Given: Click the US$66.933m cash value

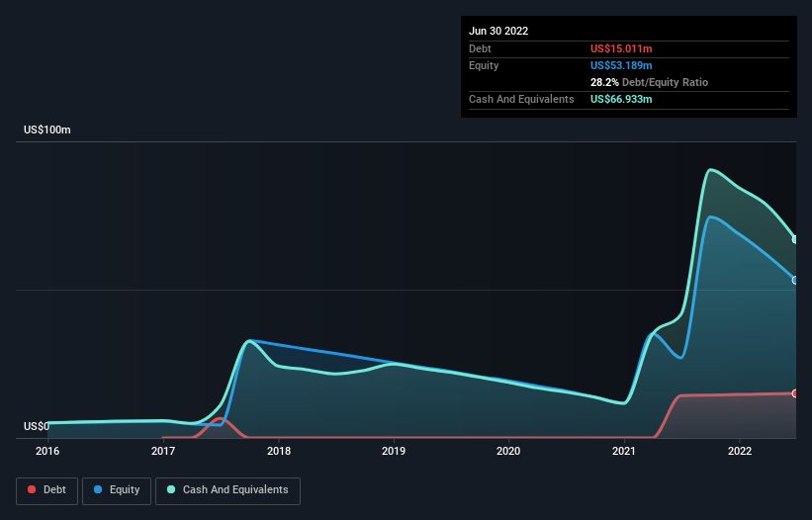Looking at the screenshot, I should [x=621, y=99].
